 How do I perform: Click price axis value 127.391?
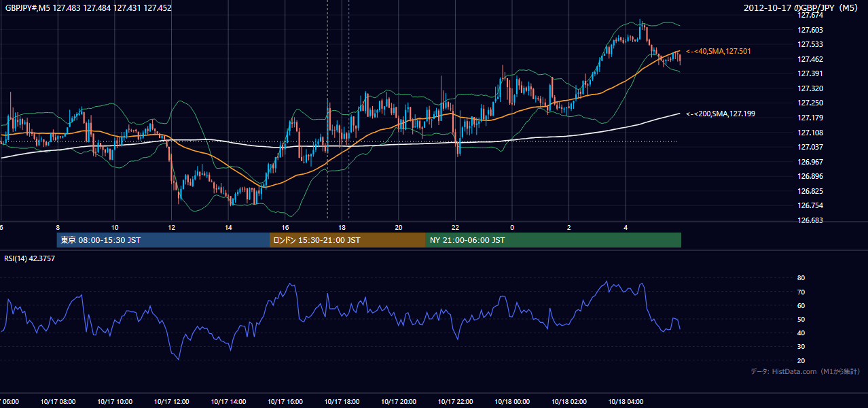point(811,74)
